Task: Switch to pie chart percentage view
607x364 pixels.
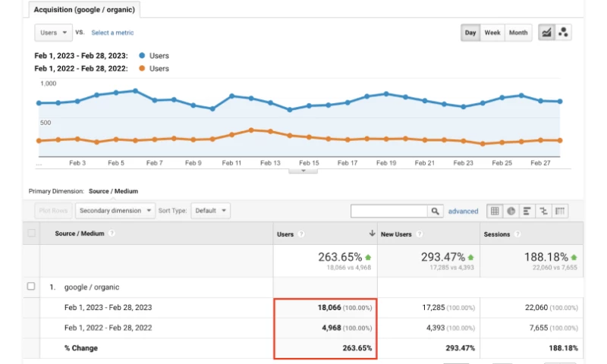Action: pos(511,211)
